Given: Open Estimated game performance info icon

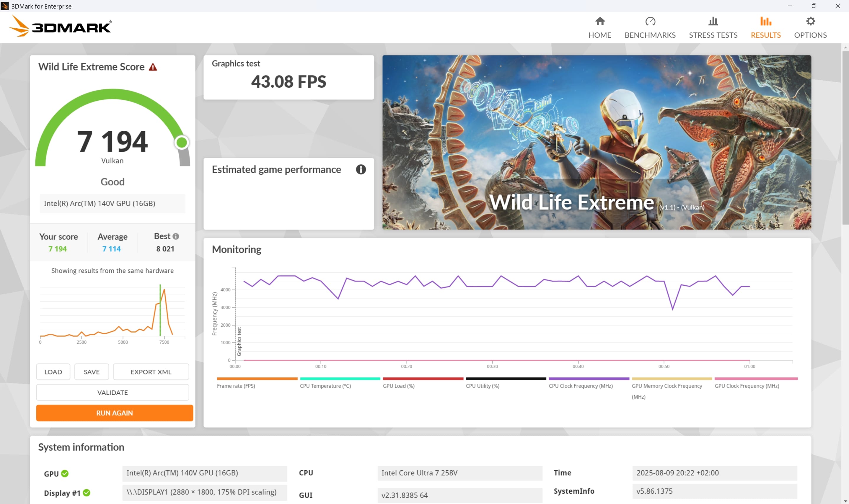Looking at the screenshot, I should click(361, 169).
